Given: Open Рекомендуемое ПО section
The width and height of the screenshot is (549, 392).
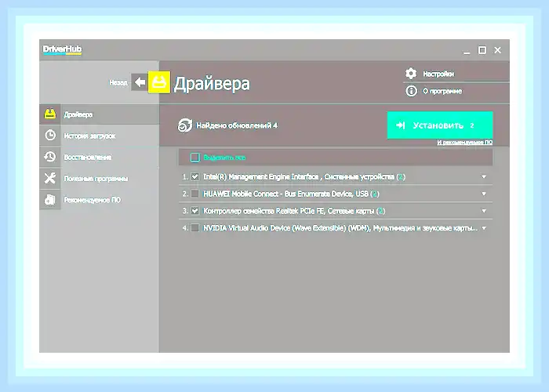Looking at the screenshot, I should 99,199.
